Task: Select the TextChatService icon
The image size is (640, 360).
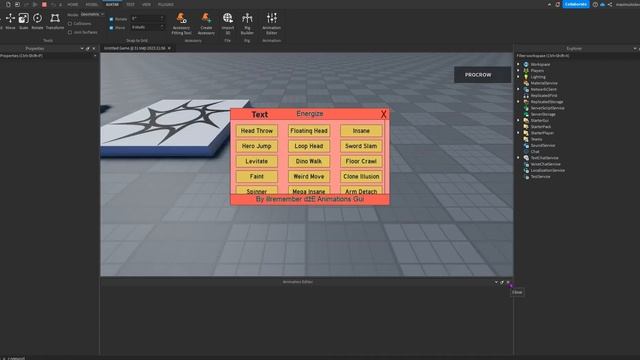Action: (526, 158)
